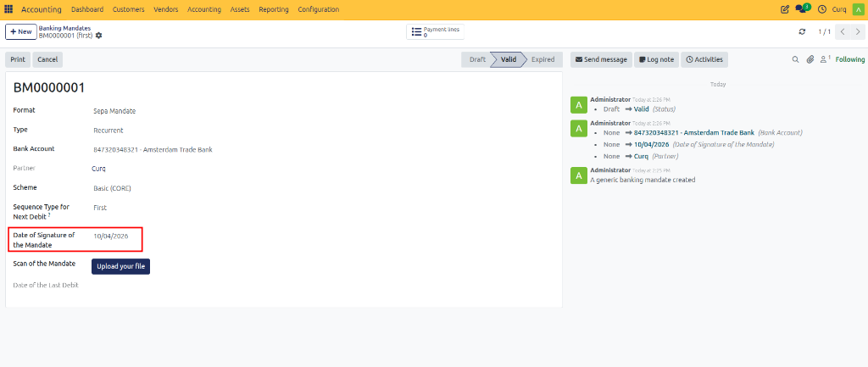Open the Assets menu
The height and width of the screenshot is (367, 868).
coord(240,9)
